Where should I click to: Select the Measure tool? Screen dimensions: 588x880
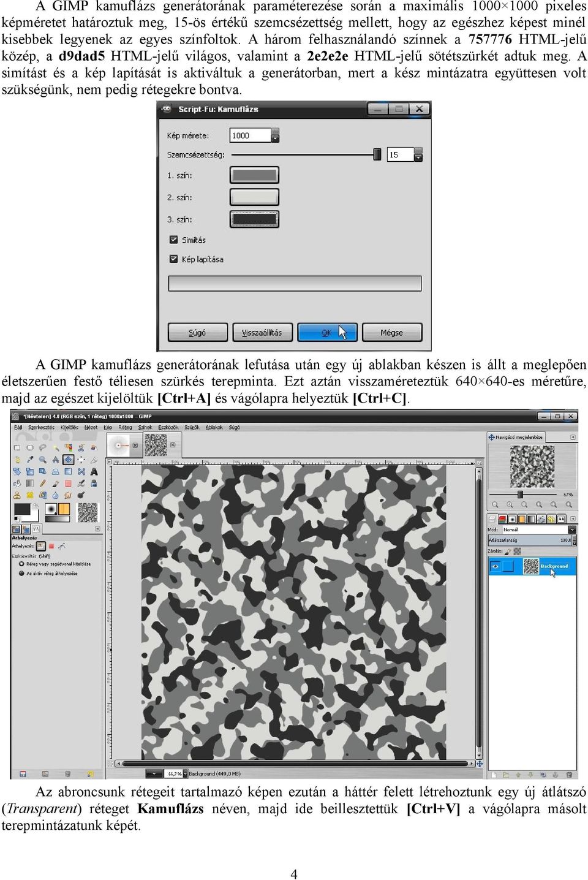coord(56,460)
